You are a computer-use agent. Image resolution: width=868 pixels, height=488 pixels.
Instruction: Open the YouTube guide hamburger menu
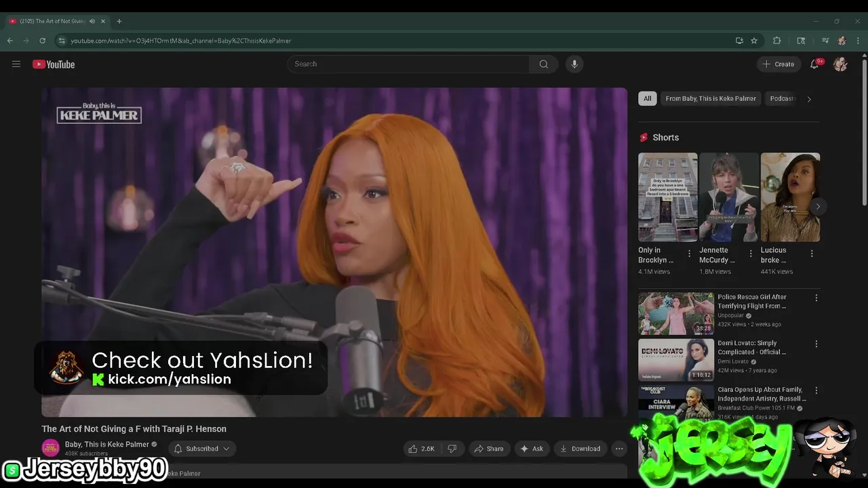click(16, 64)
